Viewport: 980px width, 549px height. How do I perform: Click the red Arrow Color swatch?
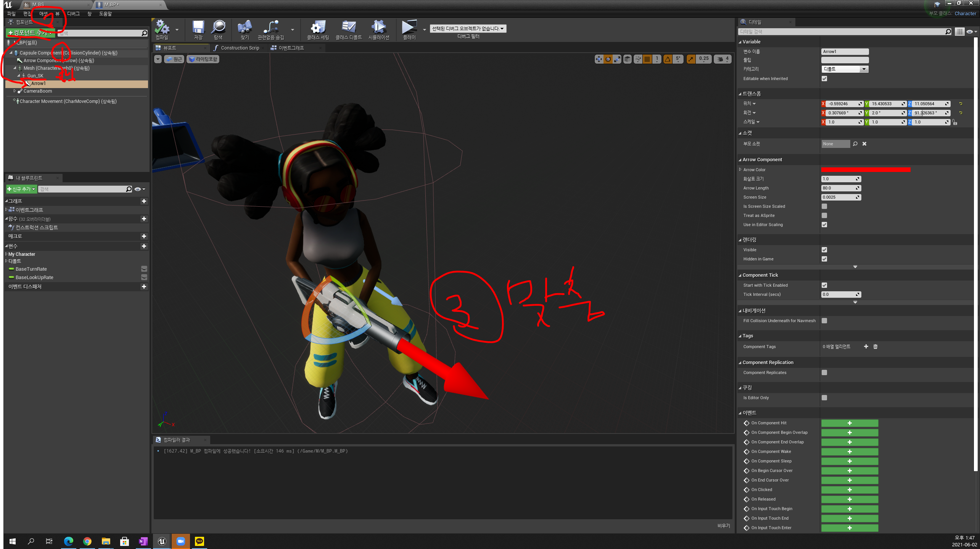(866, 170)
